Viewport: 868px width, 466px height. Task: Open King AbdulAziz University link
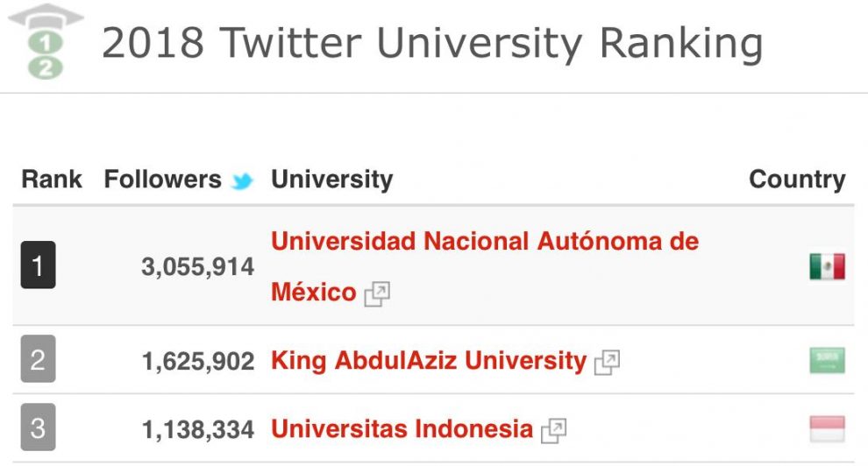point(429,361)
